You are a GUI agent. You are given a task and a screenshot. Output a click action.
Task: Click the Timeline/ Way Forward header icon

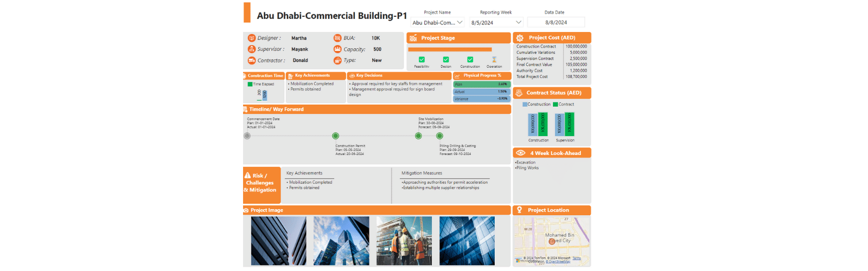coord(245,109)
